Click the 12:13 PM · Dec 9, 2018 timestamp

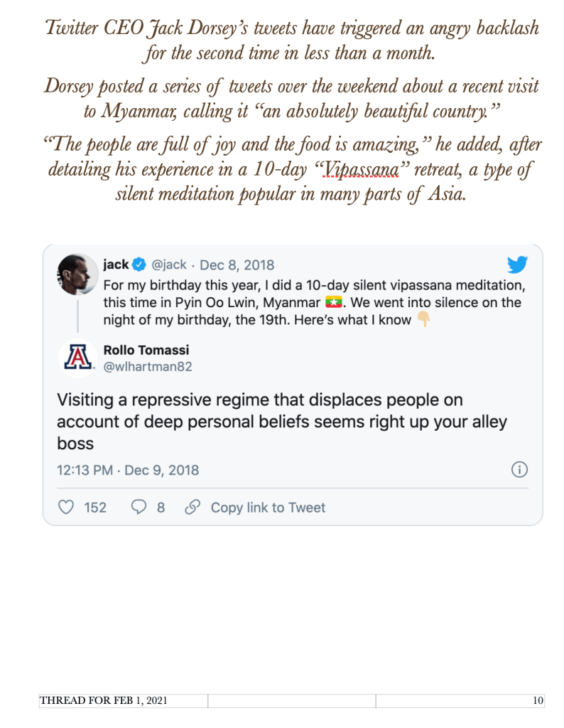pyautogui.click(x=128, y=471)
